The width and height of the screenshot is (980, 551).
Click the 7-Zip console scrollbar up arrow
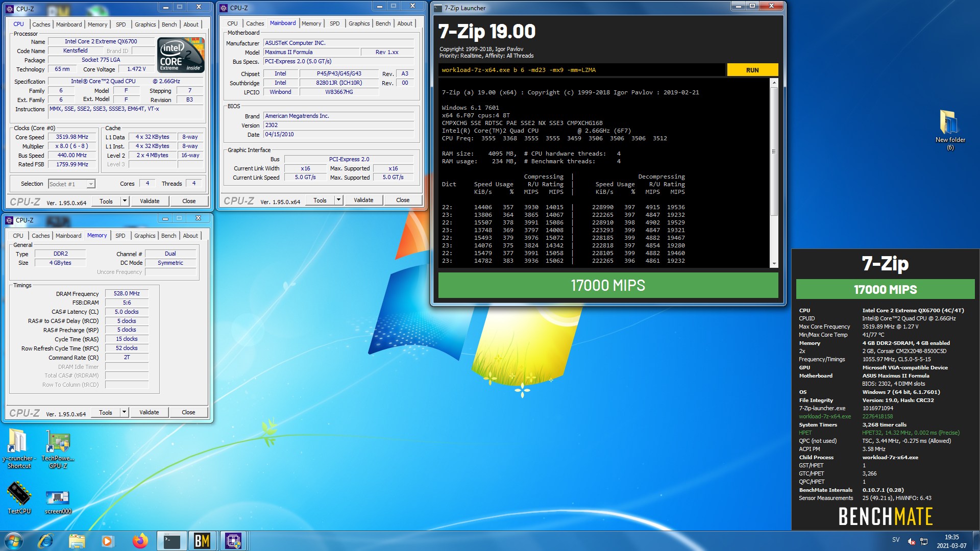tap(774, 82)
